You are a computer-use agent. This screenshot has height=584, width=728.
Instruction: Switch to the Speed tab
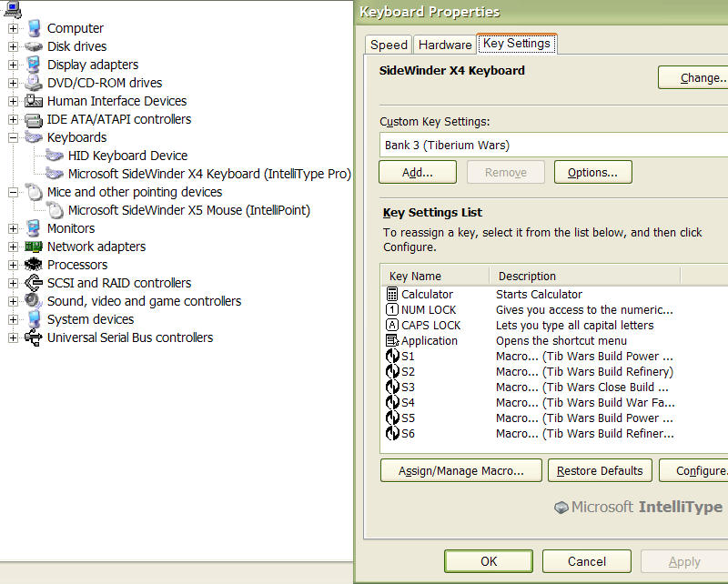[389, 45]
